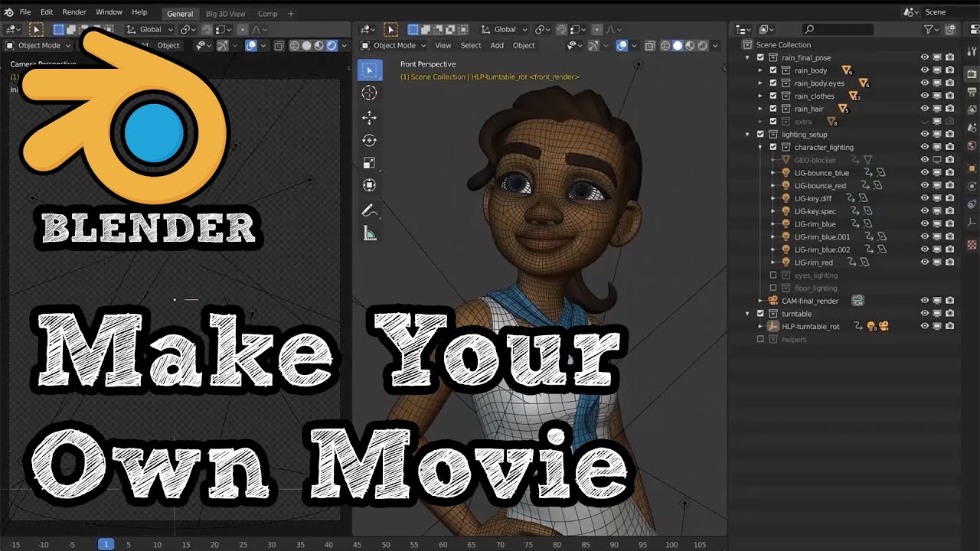Toggle overlays in front viewport header
Screen dimensions: 980x551
[x=622, y=45]
